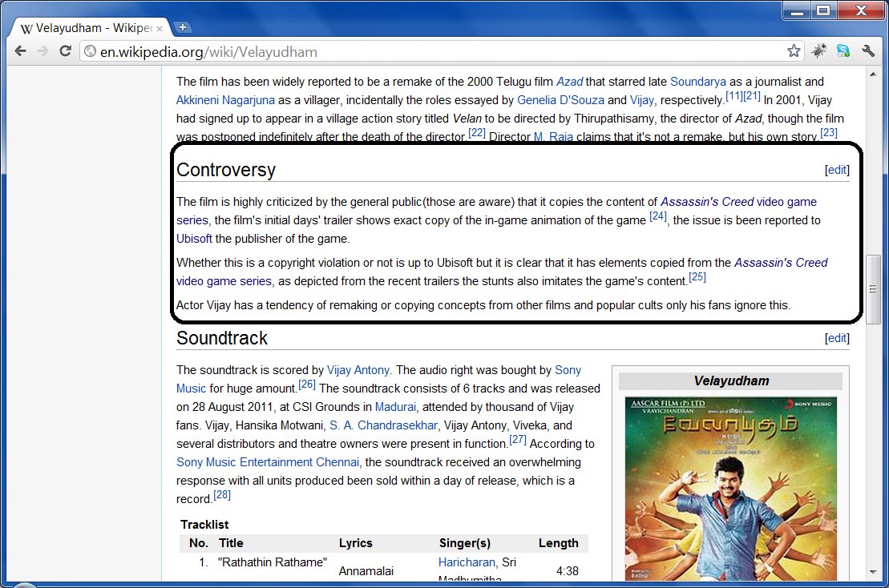Click the scrollbar up arrow
889x588 pixels.
(873, 75)
